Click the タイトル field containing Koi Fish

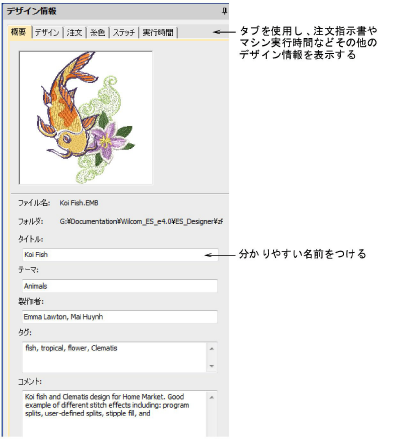(120, 255)
